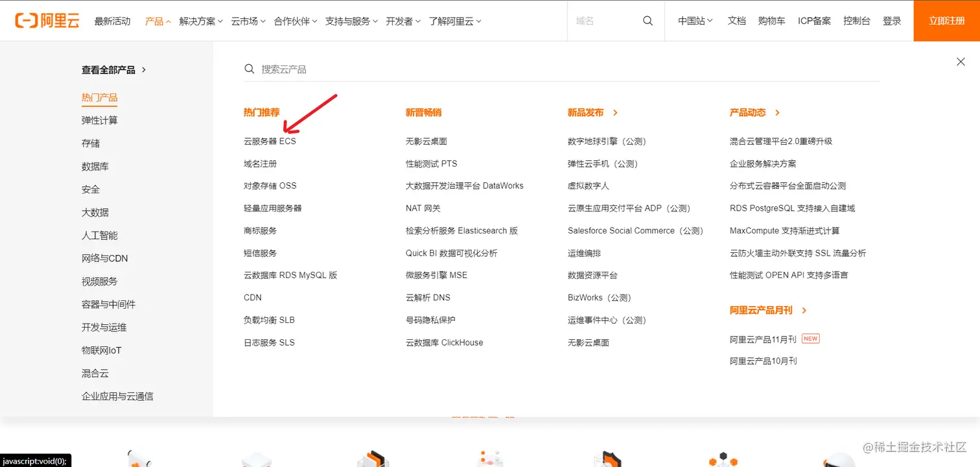Open 阿里云产品11月刊
The height and width of the screenshot is (467, 980).
pos(763,339)
